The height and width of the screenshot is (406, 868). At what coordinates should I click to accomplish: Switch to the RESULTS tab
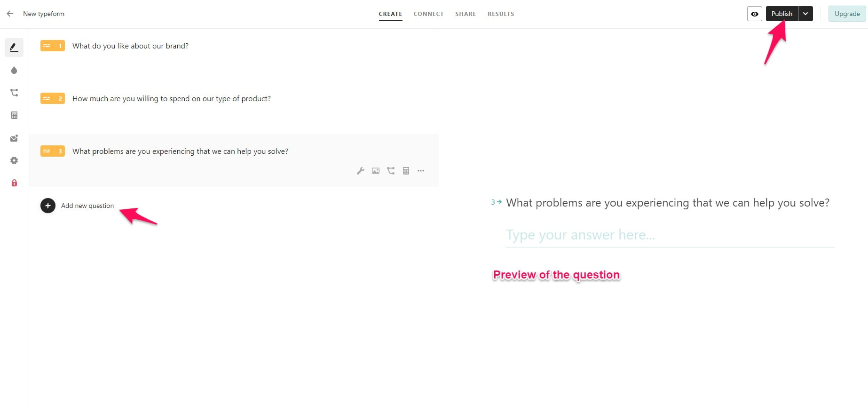501,14
